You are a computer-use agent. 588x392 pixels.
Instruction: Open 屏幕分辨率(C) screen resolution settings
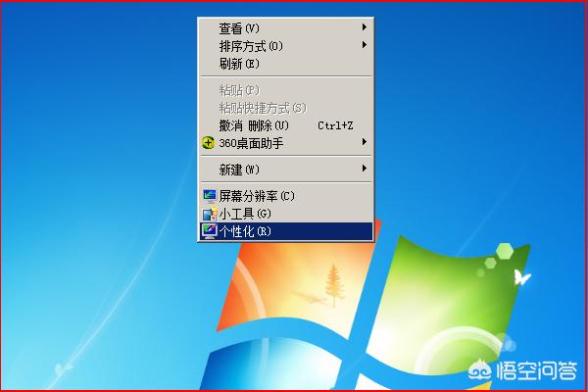click(256, 196)
